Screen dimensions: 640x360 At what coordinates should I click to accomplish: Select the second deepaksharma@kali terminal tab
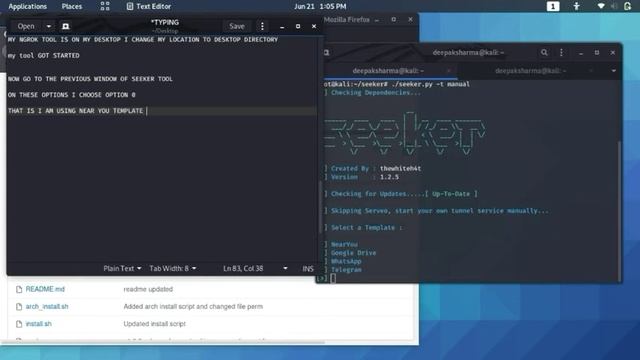pos(530,71)
